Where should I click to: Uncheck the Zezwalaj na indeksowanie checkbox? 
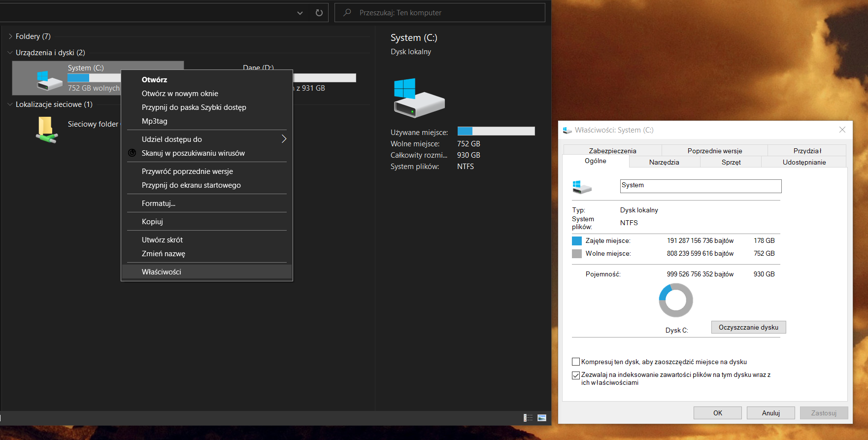point(575,375)
